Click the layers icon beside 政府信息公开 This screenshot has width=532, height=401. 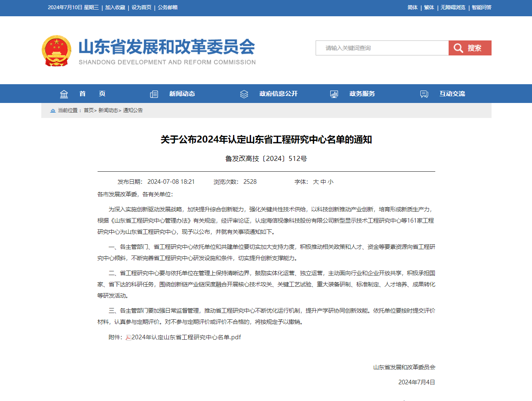(244, 94)
